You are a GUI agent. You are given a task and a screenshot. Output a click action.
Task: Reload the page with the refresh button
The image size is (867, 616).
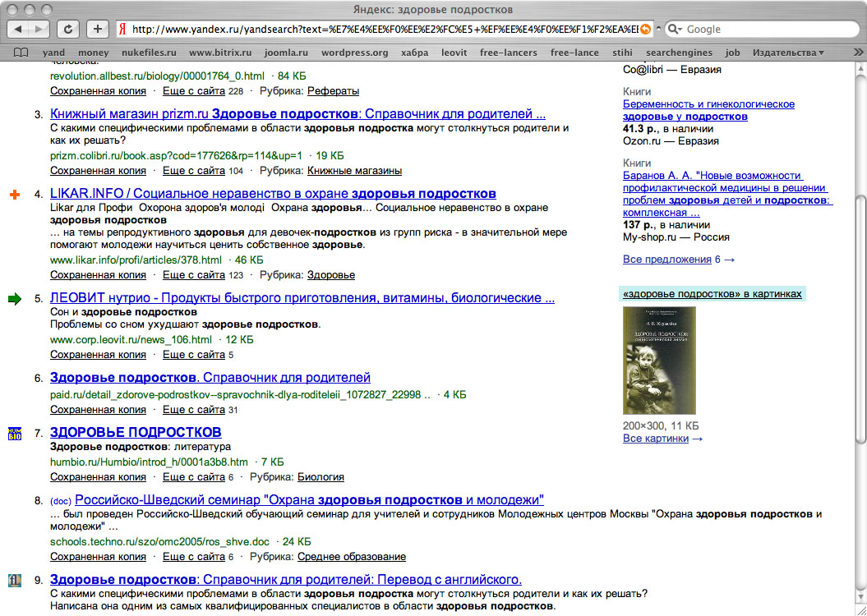pyautogui.click(x=69, y=30)
